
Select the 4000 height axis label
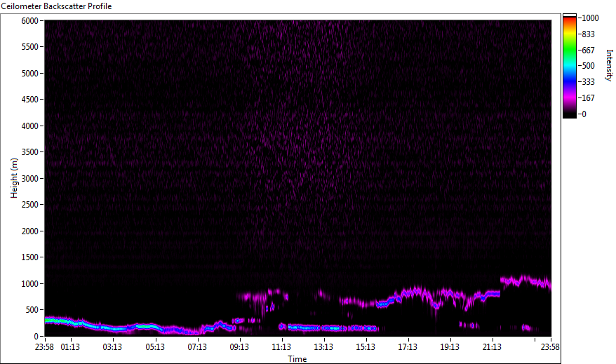[30, 126]
